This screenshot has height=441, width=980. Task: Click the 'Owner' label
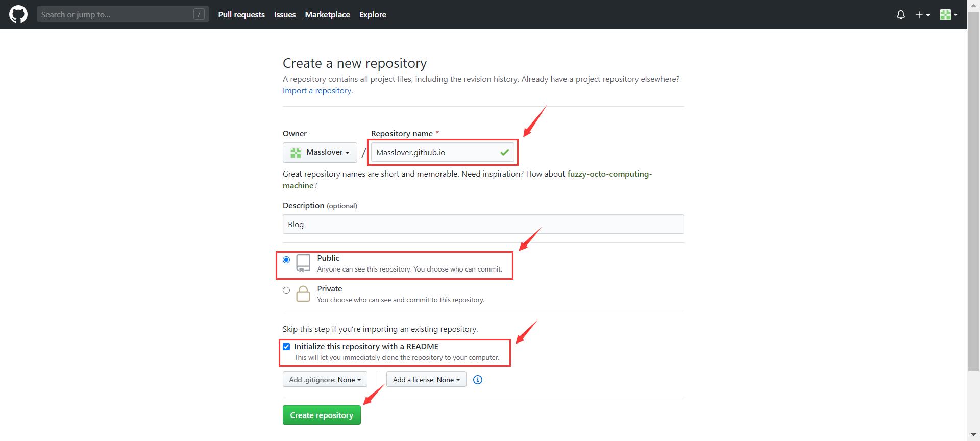[x=295, y=133]
